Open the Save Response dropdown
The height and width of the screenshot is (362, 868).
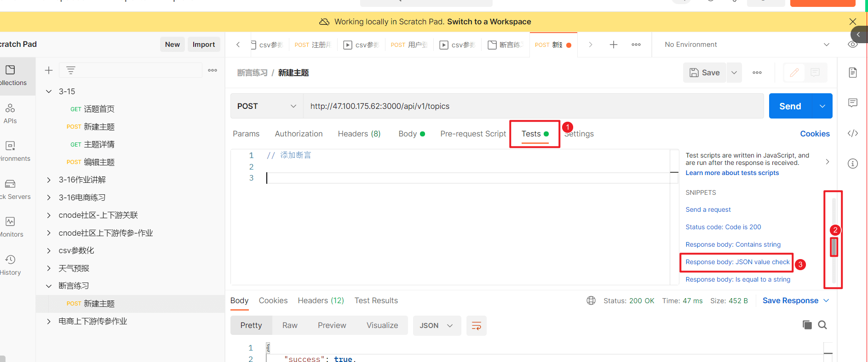click(x=796, y=300)
